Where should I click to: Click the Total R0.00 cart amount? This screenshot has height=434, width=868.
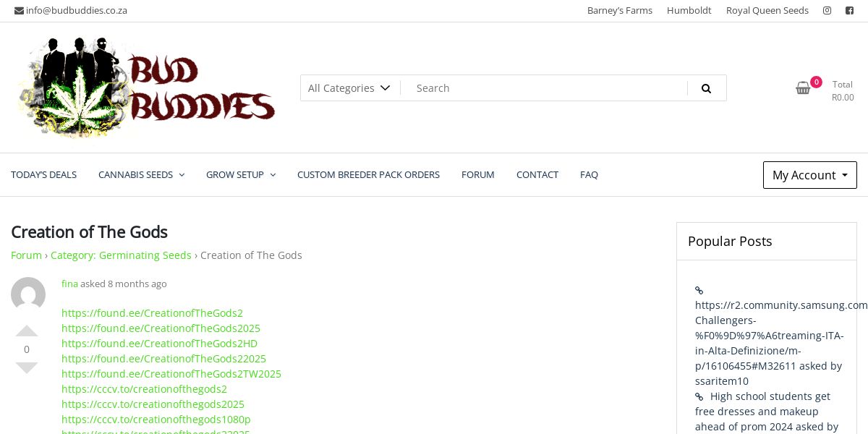843,91
